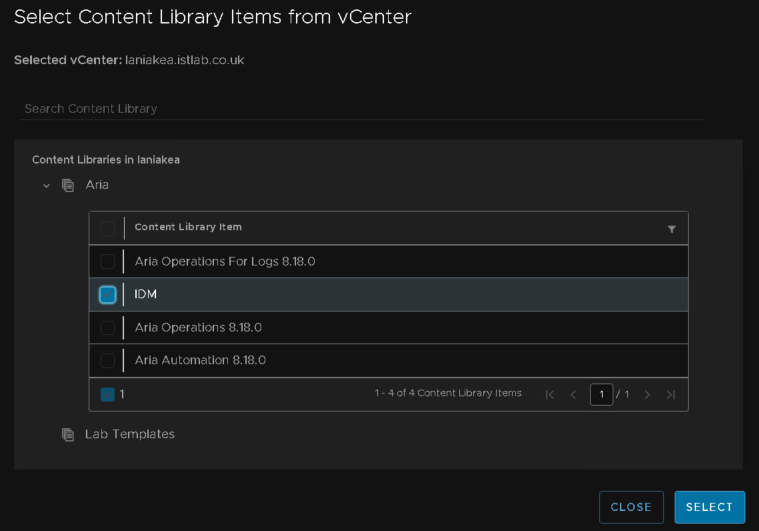The height and width of the screenshot is (531, 759).
Task: Go to previous page of items
Action: tap(573, 394)
